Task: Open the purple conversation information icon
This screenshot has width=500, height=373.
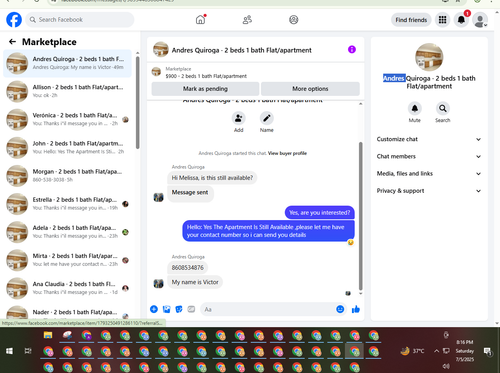Action: click(352, 50)
